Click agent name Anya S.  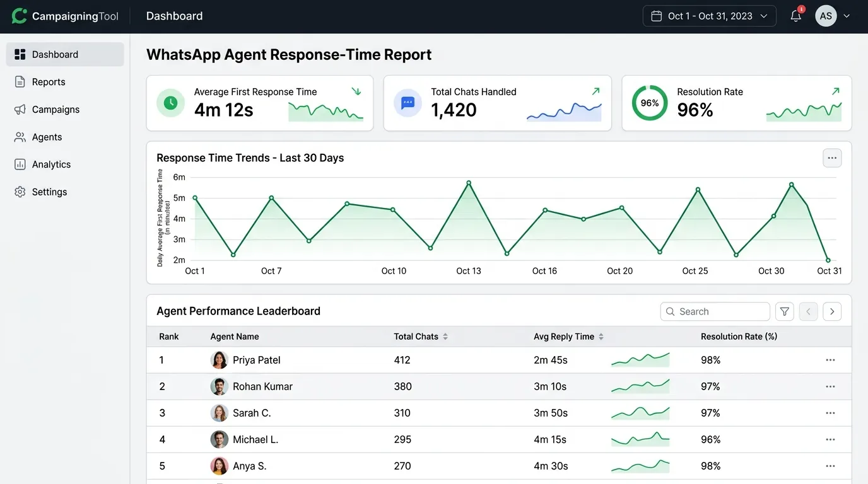(x=250, y=466)
